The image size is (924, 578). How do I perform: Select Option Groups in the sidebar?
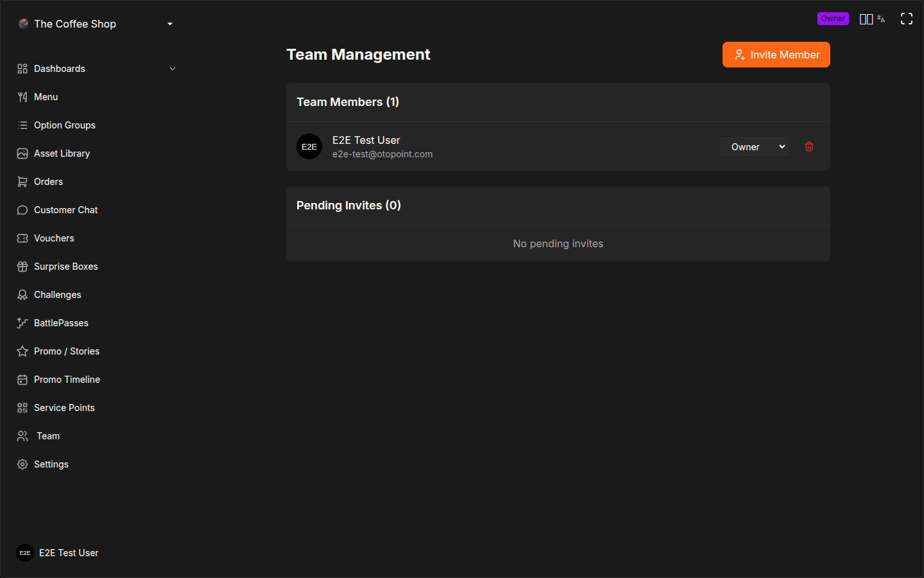coord(65,125)
